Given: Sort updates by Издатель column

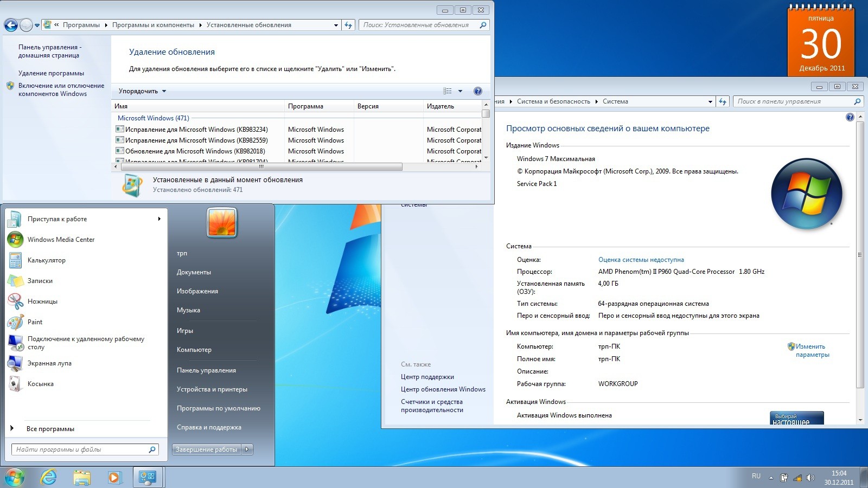Looking at the screenshot, I should 452,106.
